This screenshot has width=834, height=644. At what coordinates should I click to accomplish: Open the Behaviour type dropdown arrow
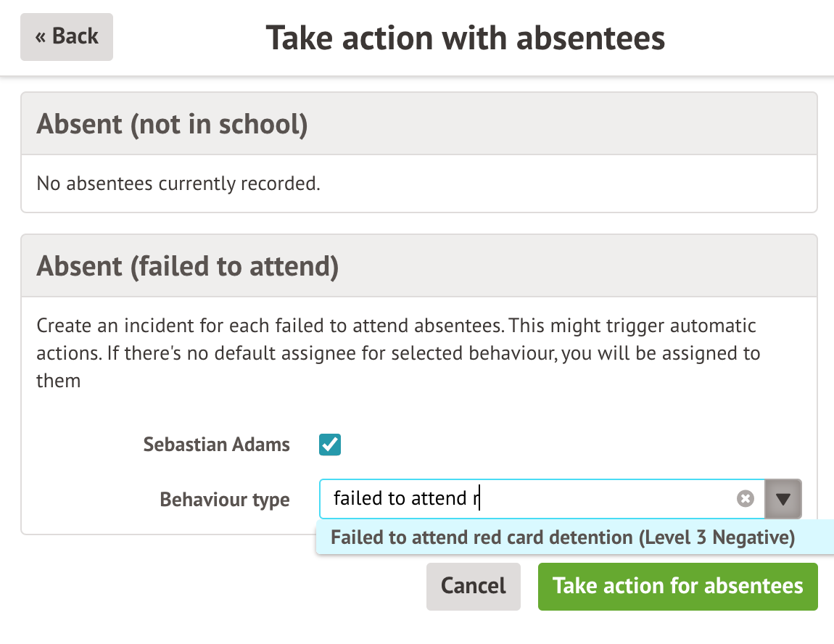tap(783, 499)
